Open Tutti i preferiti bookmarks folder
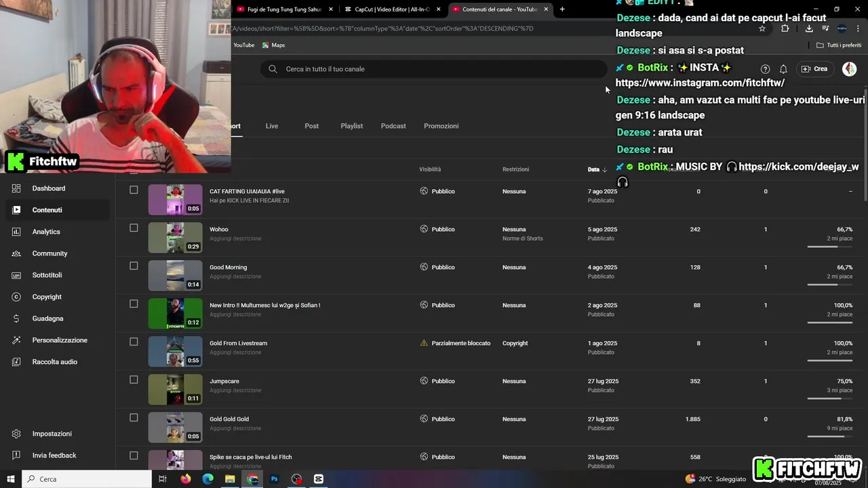Screen dimensions: 868x488 coord(839,45)
